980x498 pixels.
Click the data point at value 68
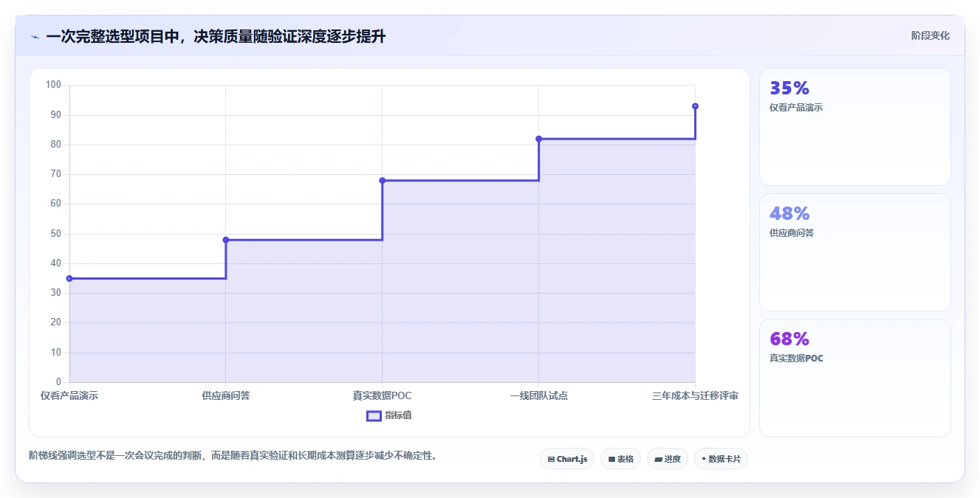(x=382, y=180)
